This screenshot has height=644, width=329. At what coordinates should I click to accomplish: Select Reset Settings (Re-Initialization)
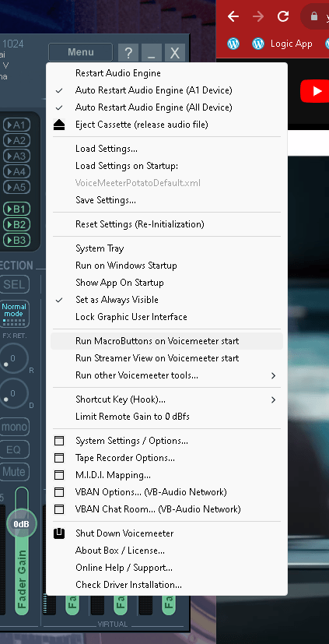click(x=166, y=224)
